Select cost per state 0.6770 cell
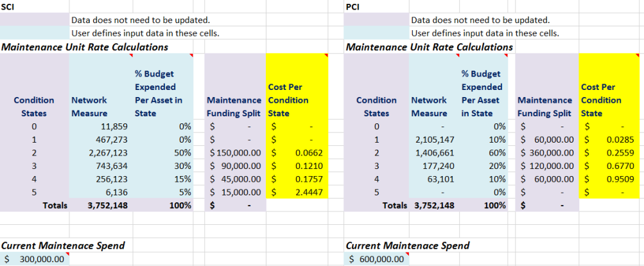This screenshot has height=266, width=644. click(609, 166)
